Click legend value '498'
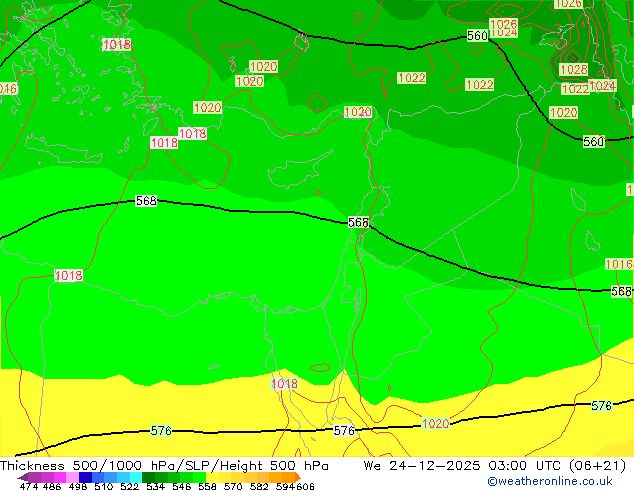The image size is (634, 490). [78, 486]
